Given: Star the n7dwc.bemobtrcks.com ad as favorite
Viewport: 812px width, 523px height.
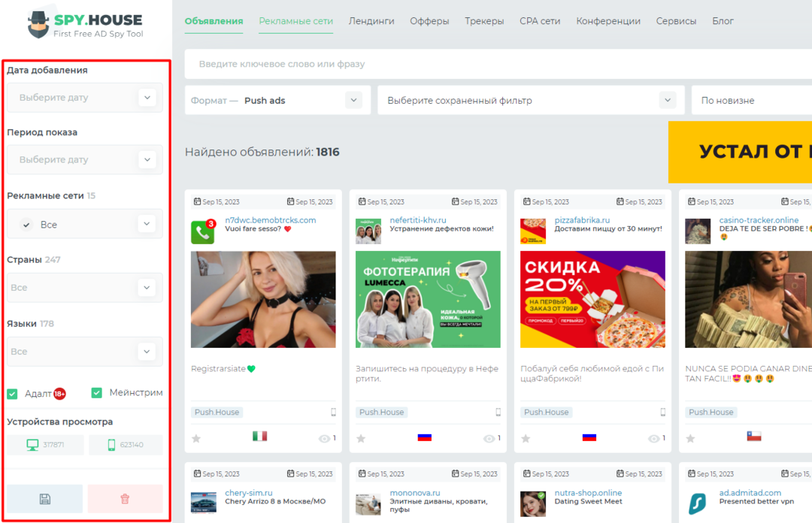Looking at the screenshot, I should click(x=196, y=438).
